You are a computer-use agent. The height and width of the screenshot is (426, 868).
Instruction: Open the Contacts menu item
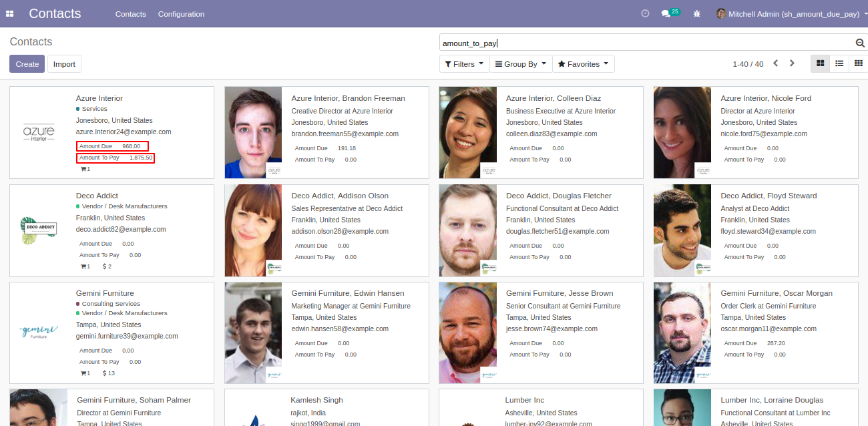[x=131, y=14]
